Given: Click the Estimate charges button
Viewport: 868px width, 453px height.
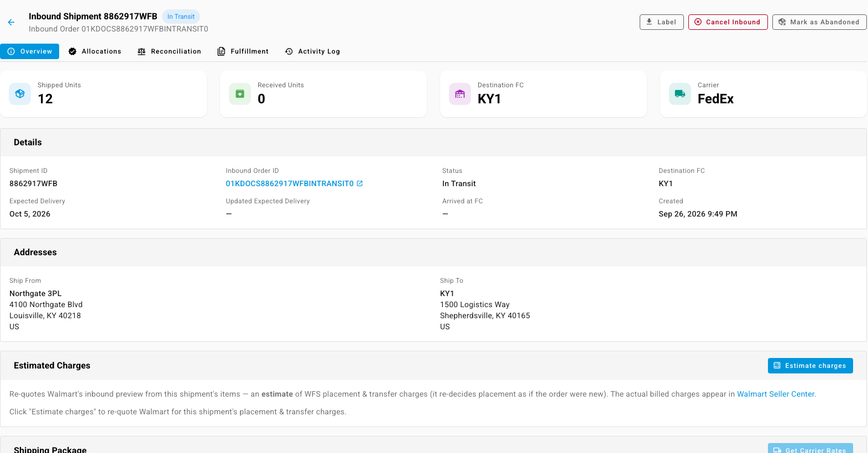Looking at the screenshot, I should point(811,366).
